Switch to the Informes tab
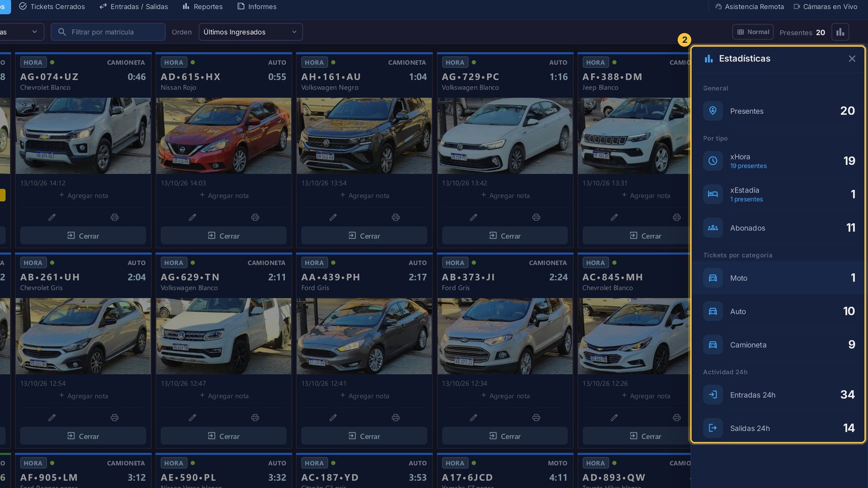Screen dimensions: 868x488 [x=257, y=7]
